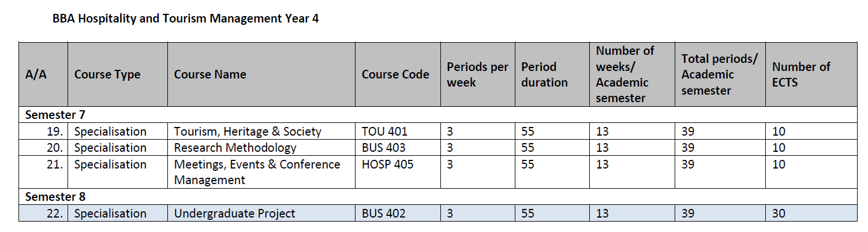Viewport: 868px width, 232px height.
Task: Select the Tourism, Heritage & Society cell
Action: point(248,132)
